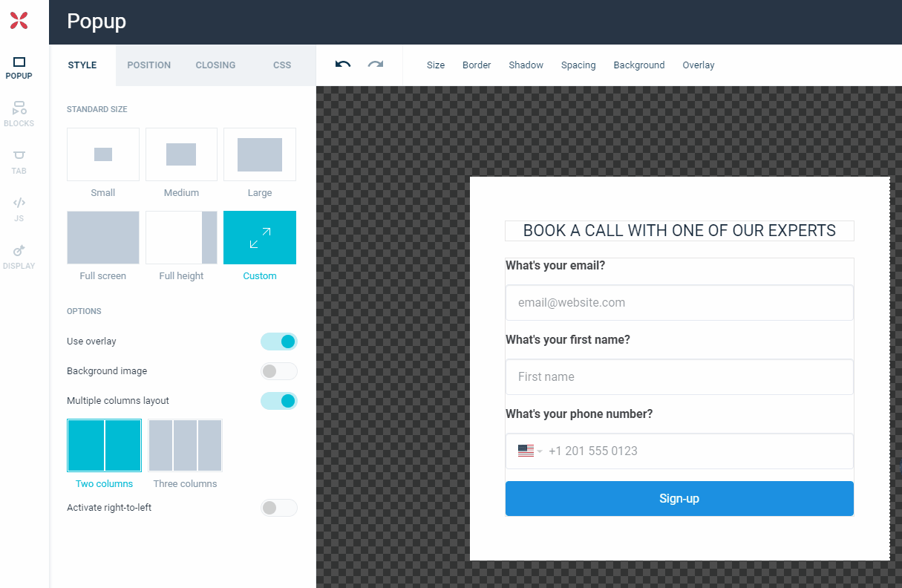Click the phone number input field
Screen dimensions: 902x588
coord(679,451)
